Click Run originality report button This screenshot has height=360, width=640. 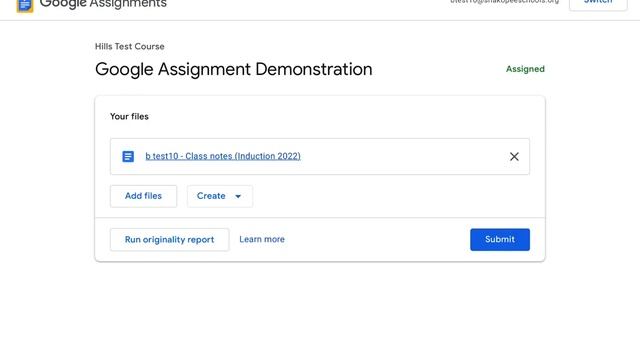(169, 240)
